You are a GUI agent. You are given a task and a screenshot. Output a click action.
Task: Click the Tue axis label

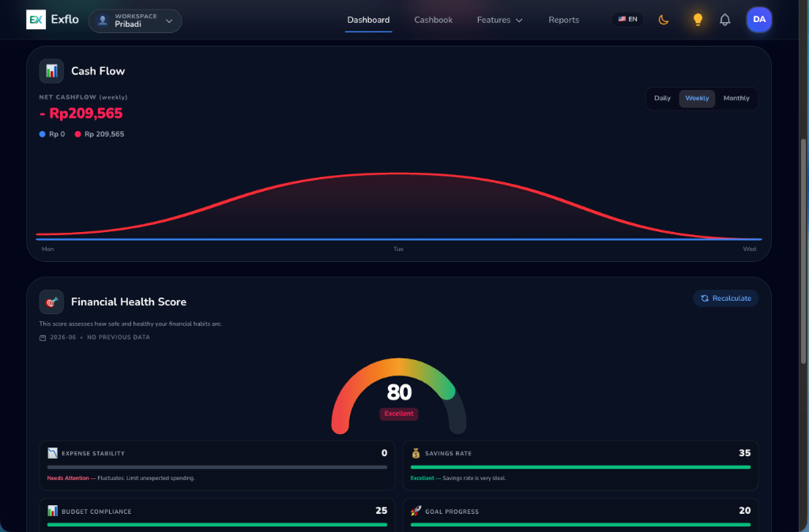(398, 249)
